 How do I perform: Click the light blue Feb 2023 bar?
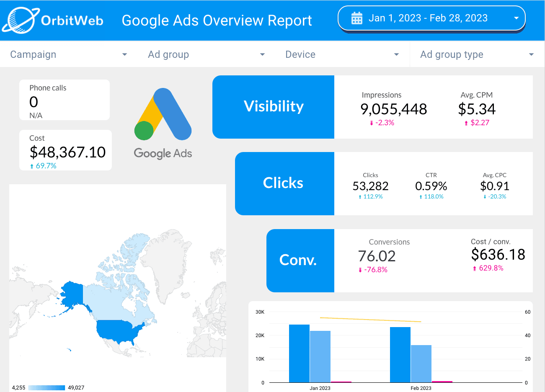(421, 363)
